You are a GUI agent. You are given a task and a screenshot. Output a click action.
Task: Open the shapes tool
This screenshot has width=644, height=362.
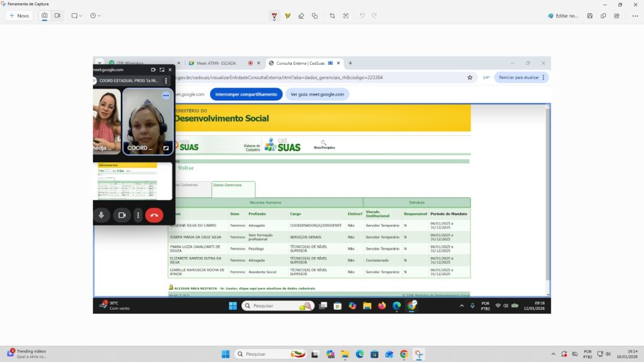click(314, 16)
